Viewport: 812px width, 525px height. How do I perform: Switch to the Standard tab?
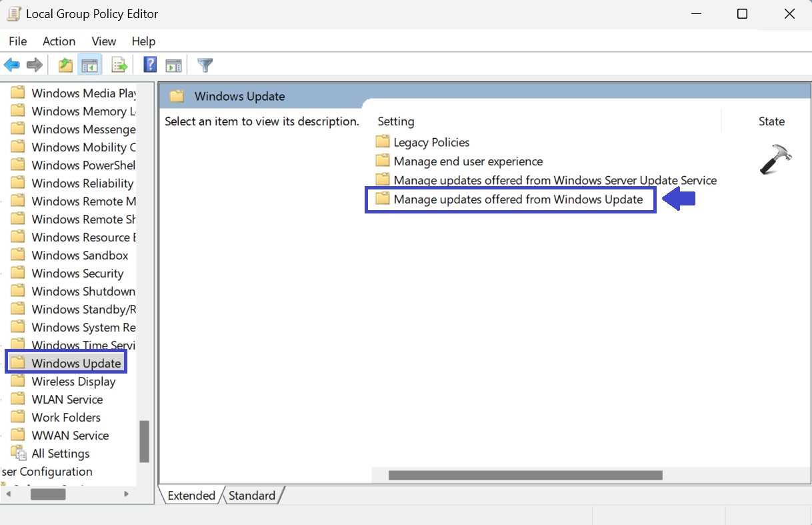[251, 496]
